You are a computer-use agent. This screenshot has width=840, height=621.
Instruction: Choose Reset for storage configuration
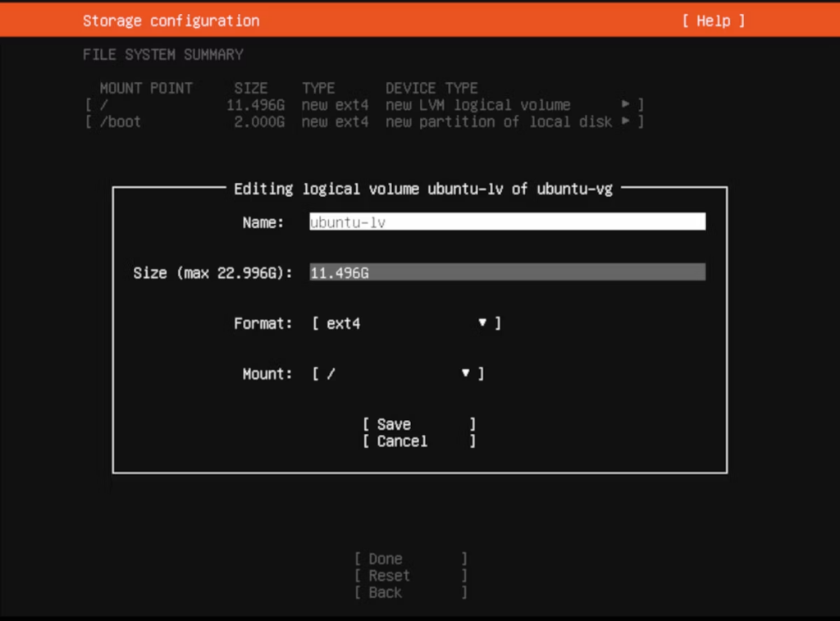[410, 576]
